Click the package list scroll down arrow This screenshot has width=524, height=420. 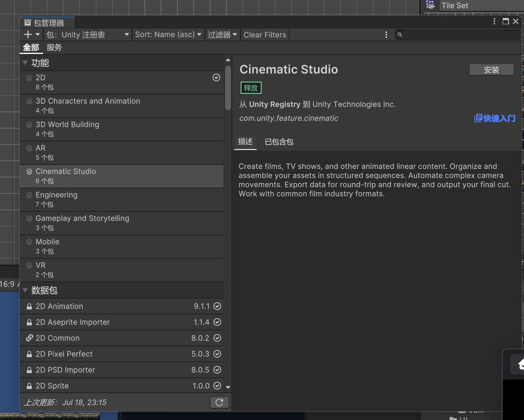coord(228,388)
